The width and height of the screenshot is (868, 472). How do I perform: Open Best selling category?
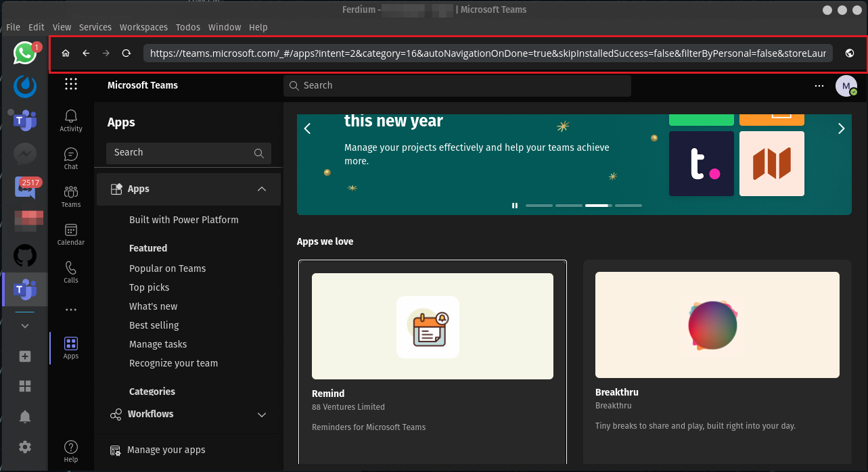coord(154,325)
